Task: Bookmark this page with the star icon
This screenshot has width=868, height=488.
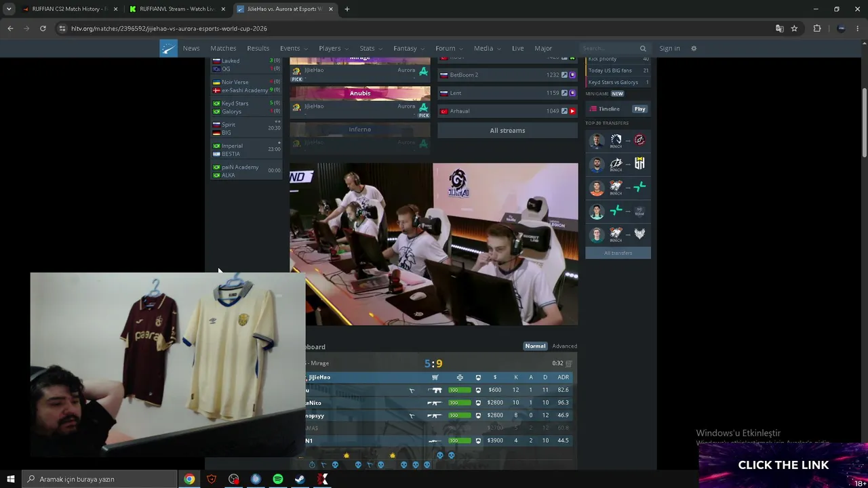Action: tap(794, 28)
